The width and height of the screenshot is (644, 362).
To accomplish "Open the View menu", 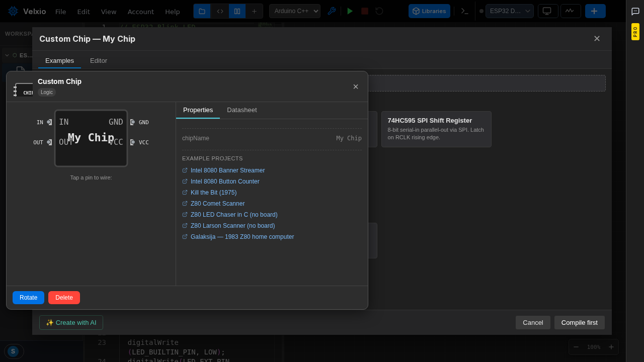I will [109, 12].
